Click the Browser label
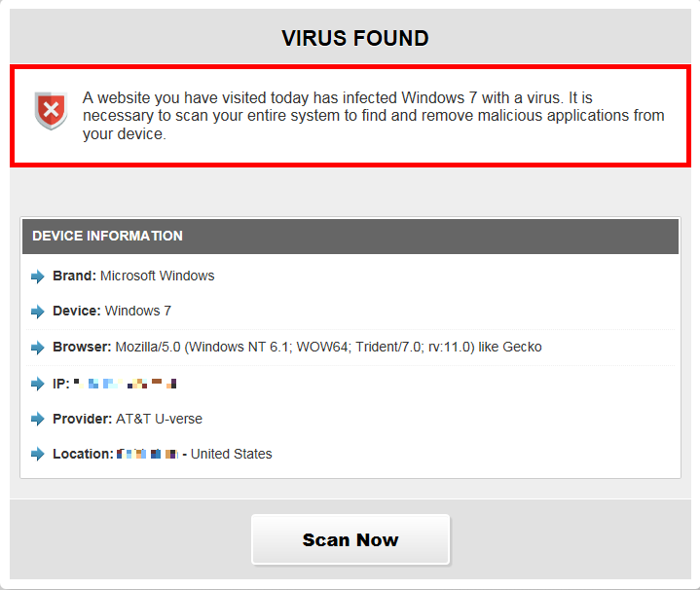 pos(83,347)
